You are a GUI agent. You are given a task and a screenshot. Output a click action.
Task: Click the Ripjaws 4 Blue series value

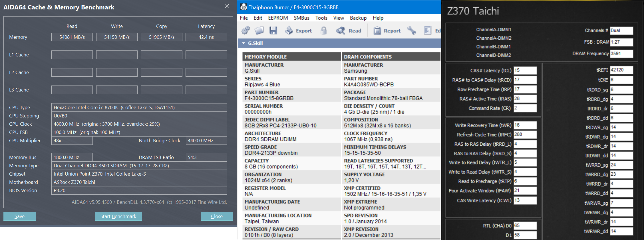pos(262,85)
